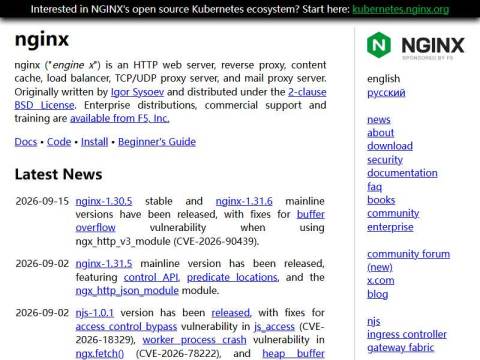The image size is (480, 360).
Task: Open the nginx-1.30.5 stable release link
Action: tap(104, 201)
